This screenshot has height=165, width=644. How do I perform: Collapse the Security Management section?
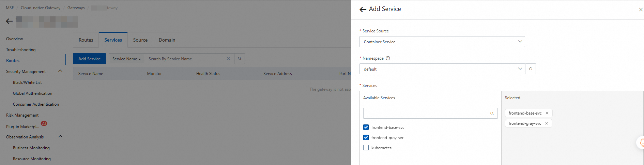click(60, 71)
